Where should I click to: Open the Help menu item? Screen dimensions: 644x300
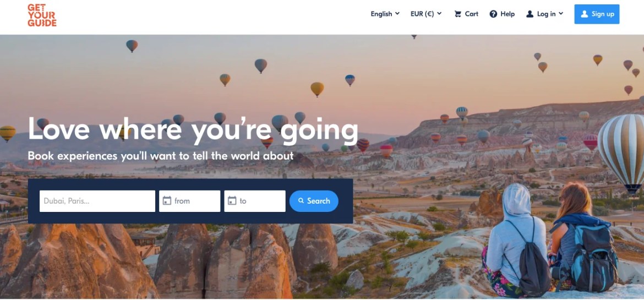pyautogui.click(x=502, y=14)
